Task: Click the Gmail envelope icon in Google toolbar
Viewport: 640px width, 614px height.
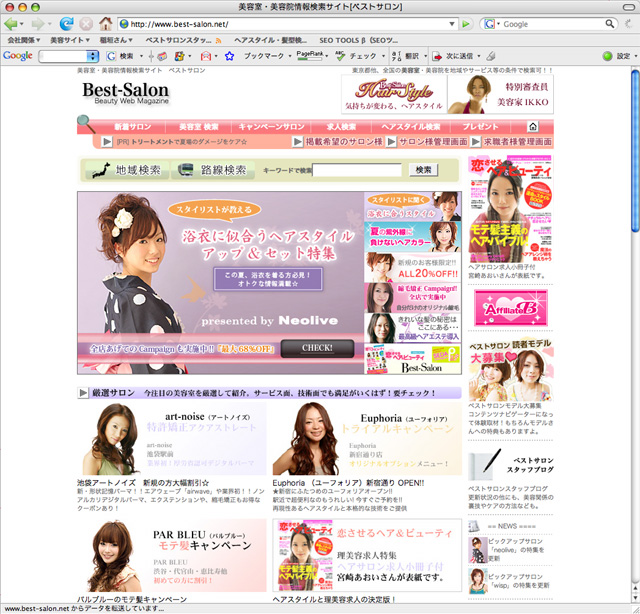Action: tap(206, 56)
